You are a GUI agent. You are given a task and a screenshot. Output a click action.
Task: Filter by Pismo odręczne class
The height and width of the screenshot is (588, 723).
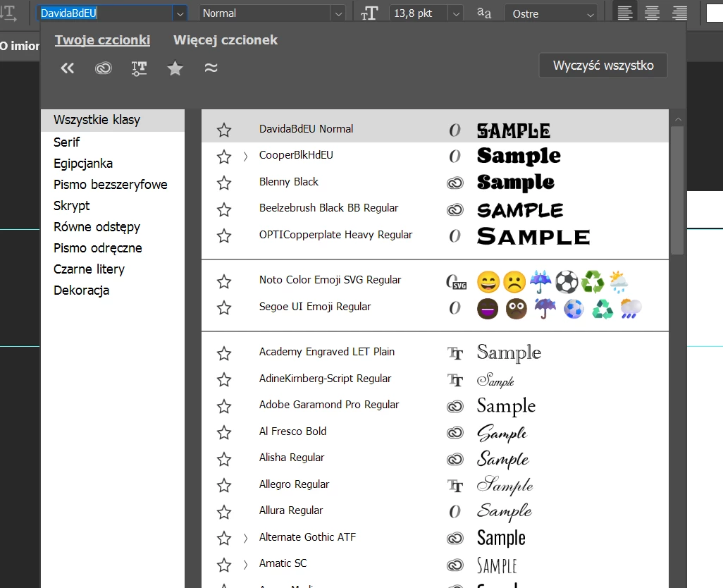tap(98, 248)
